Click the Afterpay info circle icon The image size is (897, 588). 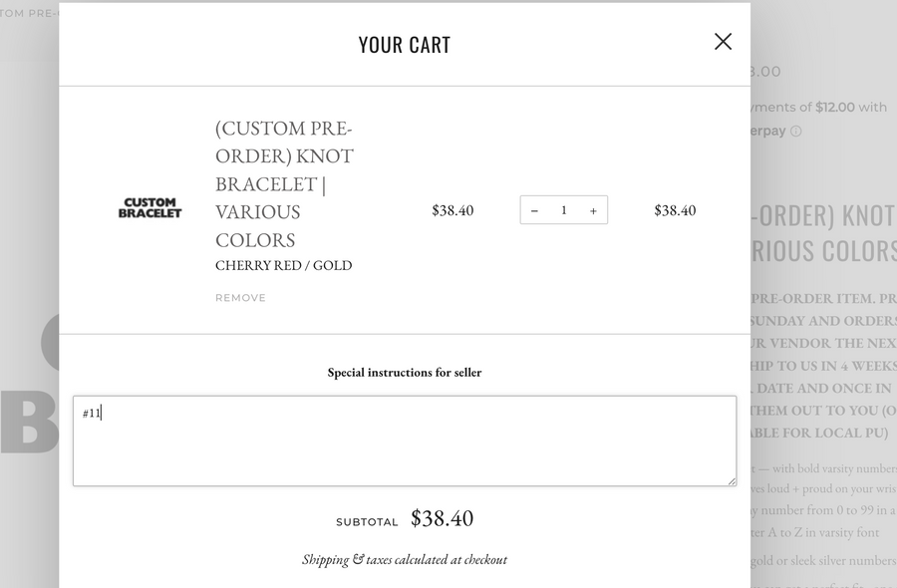click(x=795, y=132)
